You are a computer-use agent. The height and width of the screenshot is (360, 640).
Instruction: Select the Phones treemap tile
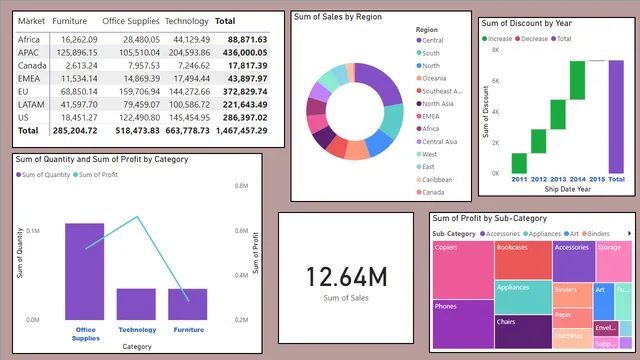point(463,324)
